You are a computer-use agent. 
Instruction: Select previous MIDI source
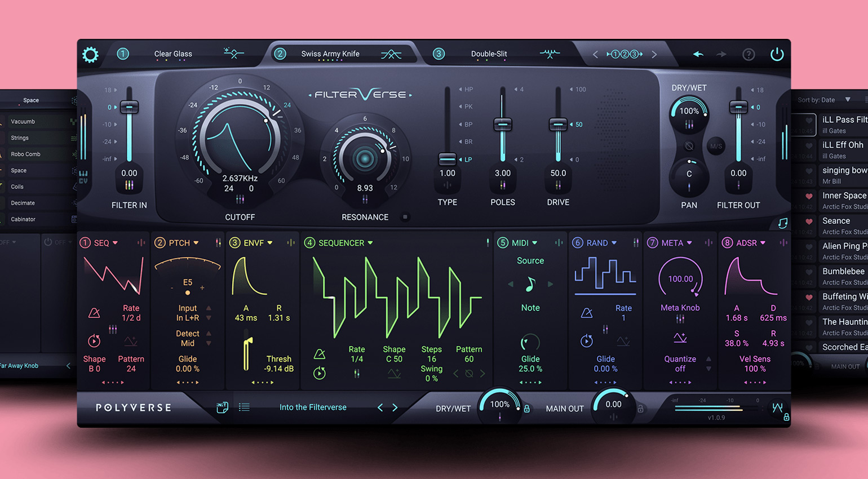click(511, 284)
